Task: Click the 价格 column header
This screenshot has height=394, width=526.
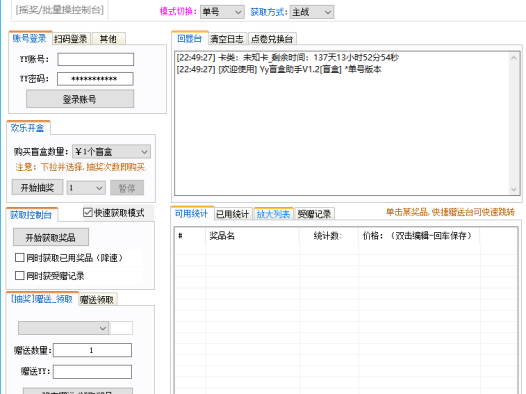Action: (x=419, y=236)
